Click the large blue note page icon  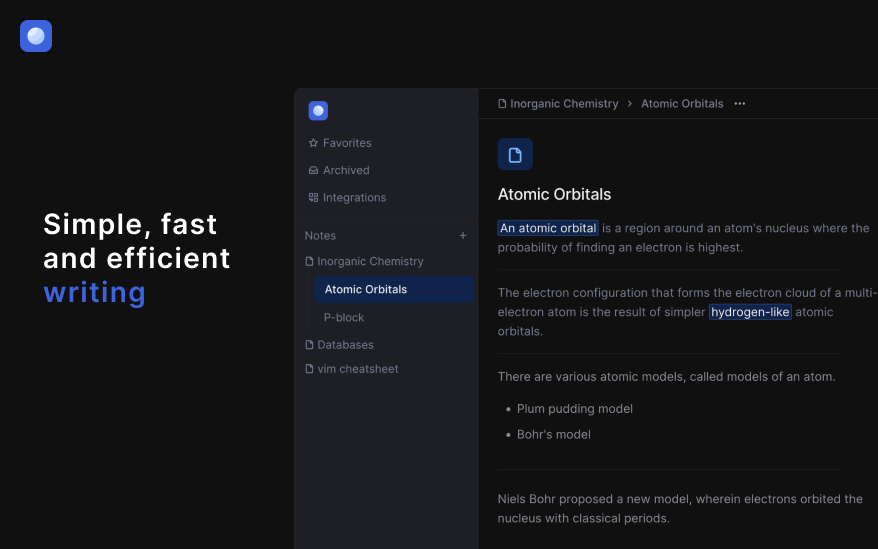tap(515, 154)
